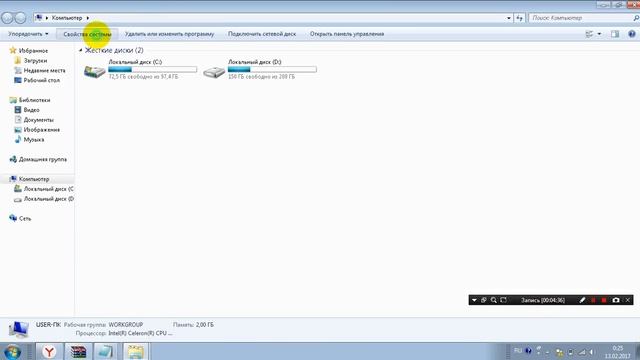Open the Музыка library
This screenshot has width=640, height=360.
coord(33,140)
